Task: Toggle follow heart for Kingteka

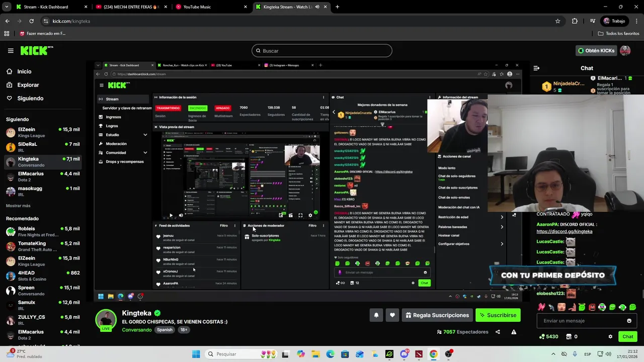Action: (x=392, y=315)
